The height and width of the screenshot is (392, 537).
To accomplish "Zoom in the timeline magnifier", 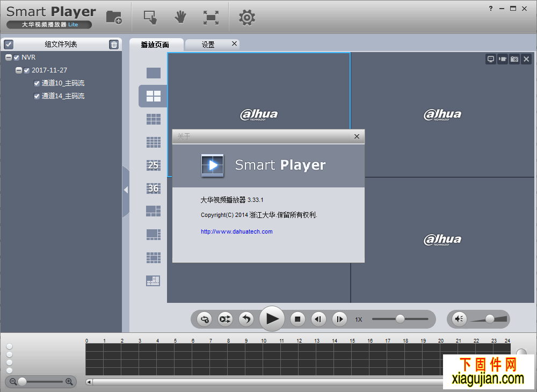I will [69, 381].
